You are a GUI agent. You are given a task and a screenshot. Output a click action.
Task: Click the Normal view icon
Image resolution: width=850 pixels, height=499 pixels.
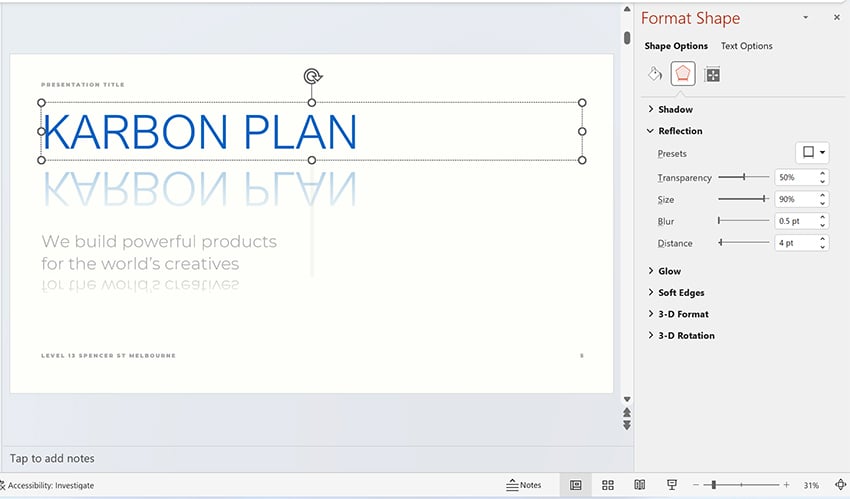(x=576, y=485)
